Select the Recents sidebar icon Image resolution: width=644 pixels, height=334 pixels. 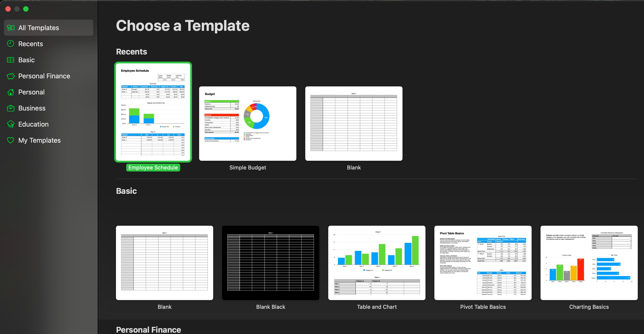(11, 44)
